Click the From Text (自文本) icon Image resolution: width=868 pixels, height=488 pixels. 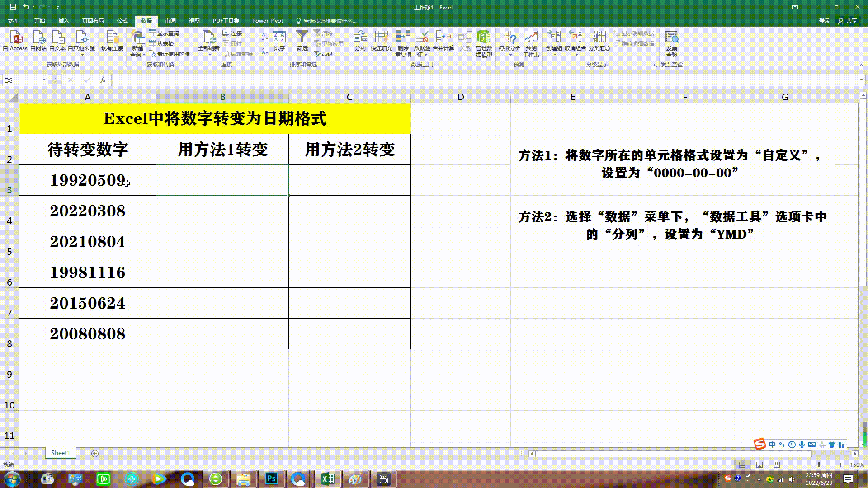57,41
